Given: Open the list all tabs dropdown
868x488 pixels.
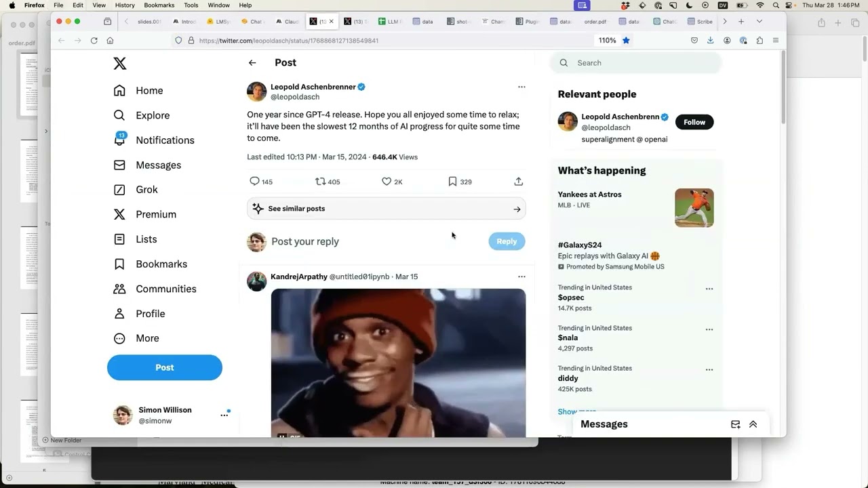Looking at the screenshot, I should click(759, 22).
